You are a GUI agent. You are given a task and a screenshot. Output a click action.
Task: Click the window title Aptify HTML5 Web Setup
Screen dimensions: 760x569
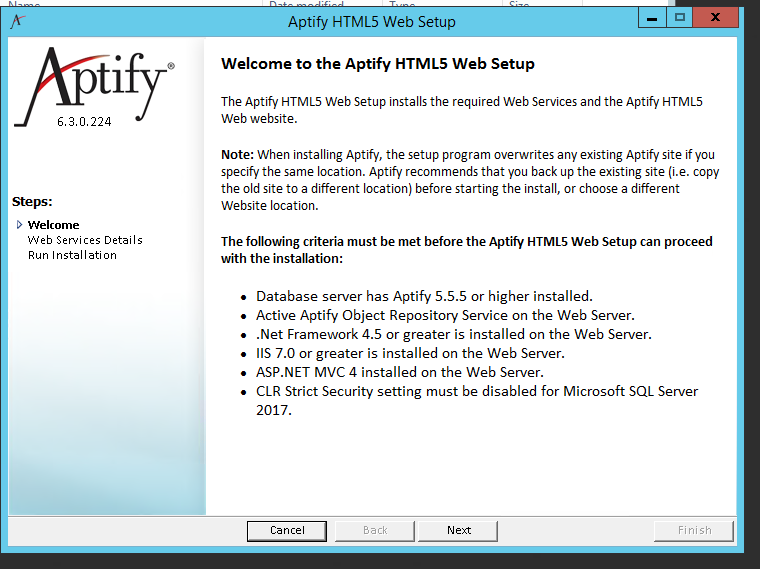click(372, 22)
